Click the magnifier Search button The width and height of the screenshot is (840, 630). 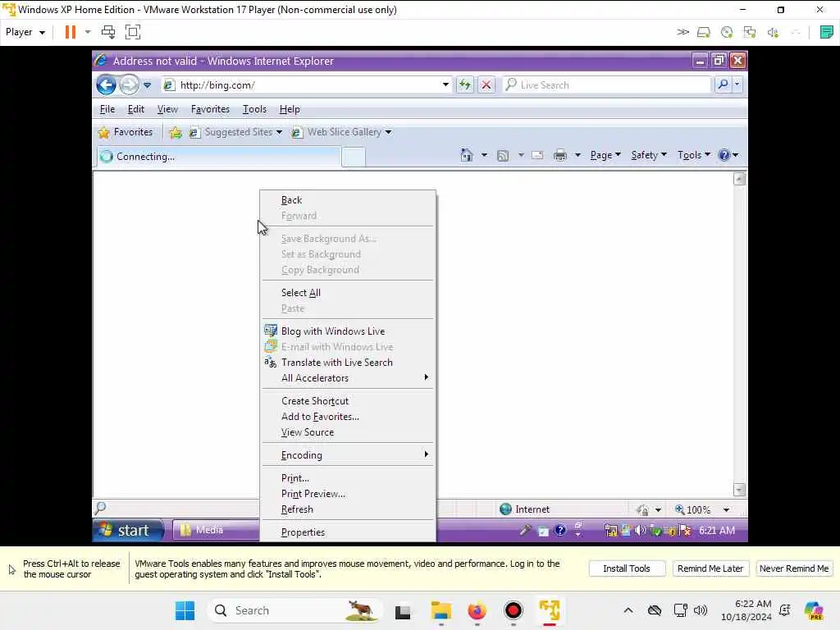723,84
